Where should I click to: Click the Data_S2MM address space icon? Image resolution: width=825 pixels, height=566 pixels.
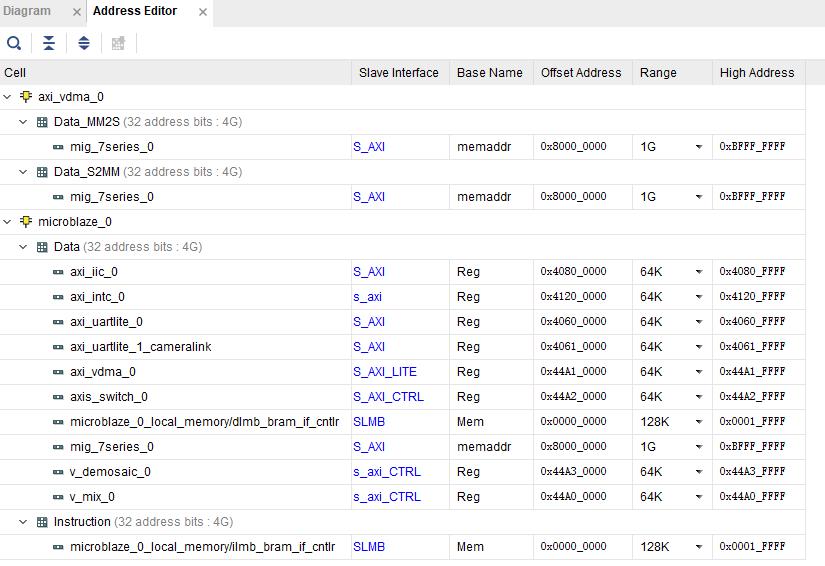42,172
